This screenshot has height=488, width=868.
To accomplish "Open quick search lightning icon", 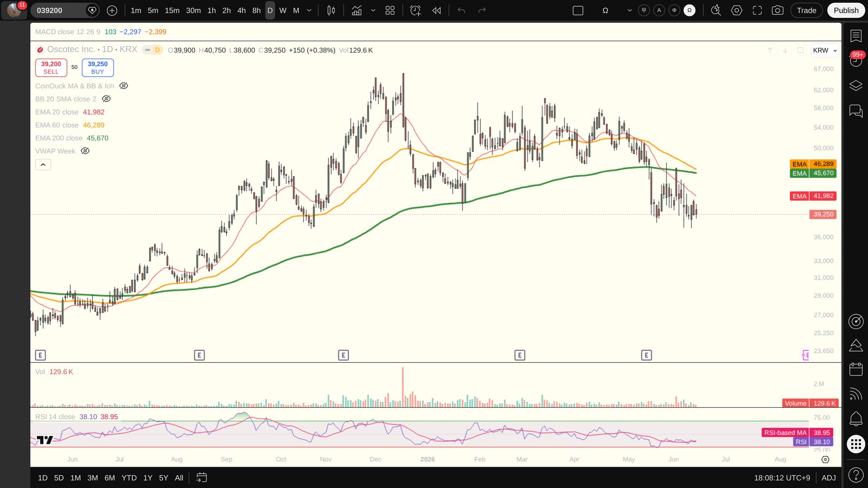I will [716, 10].
